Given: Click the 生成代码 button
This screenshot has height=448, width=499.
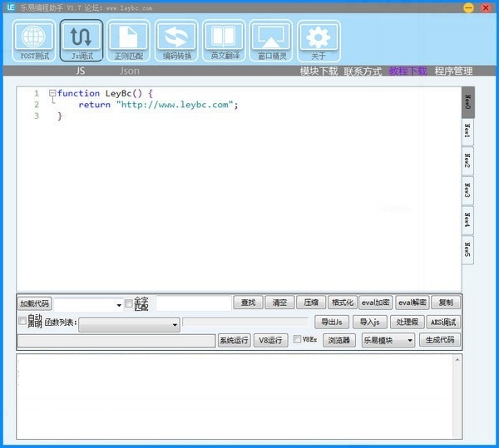Looking at the screenshot, I should pyautogui.click(x=440, y=340).
